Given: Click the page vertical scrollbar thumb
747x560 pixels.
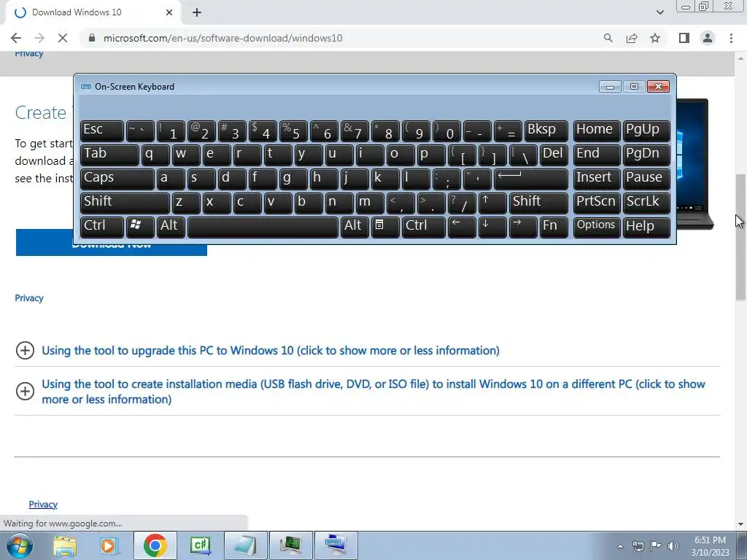Looking at the screenshot, I should point(740,237).
